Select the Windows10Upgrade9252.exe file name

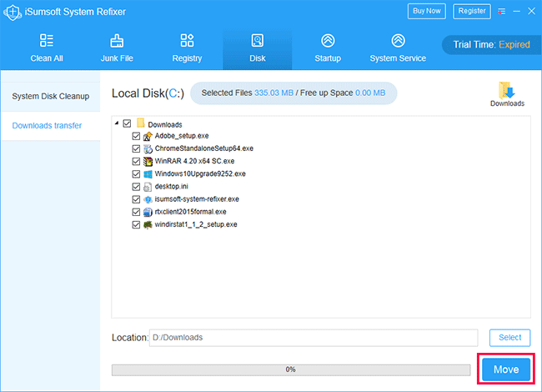pyautogui.click(x=200, y=173)
